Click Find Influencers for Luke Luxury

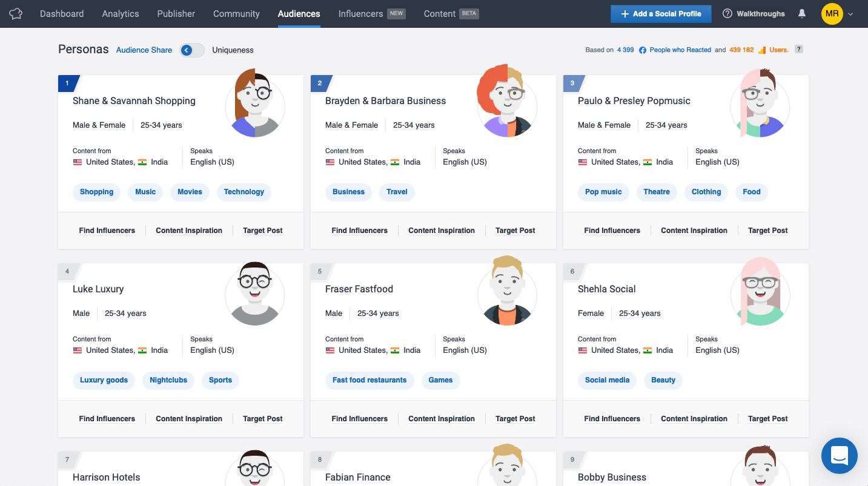coord(107,418)
